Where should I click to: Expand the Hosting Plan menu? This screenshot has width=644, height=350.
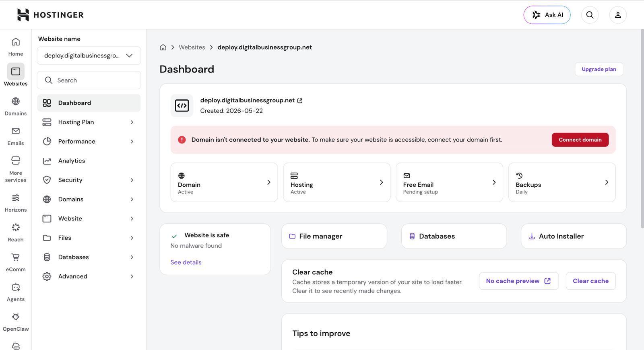pyautogui.click(x=89, y=122)
